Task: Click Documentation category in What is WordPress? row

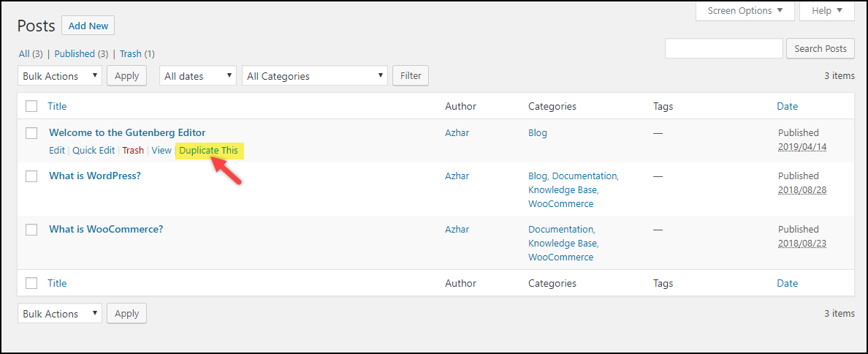Action: (x=585, y=176)
